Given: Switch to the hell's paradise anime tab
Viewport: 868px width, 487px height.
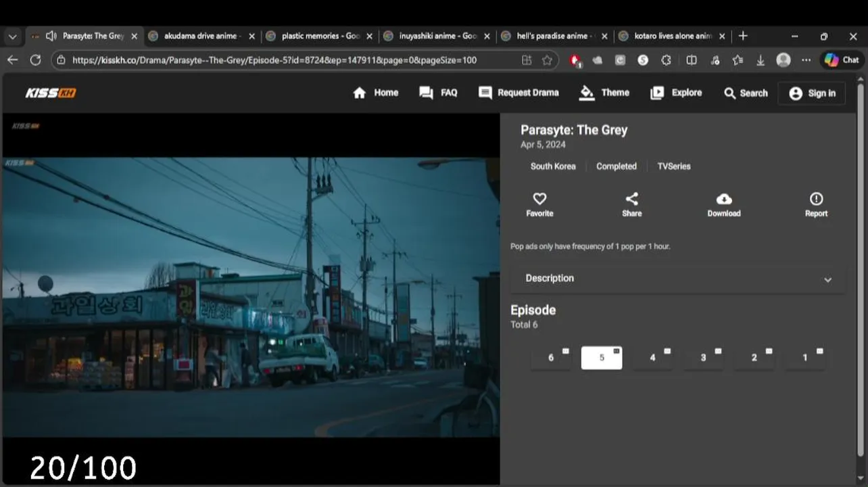Looking at the screenshot, I should click(x=555, y=36).
